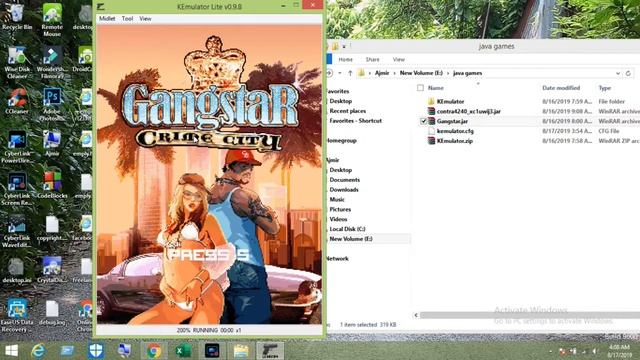Open the debug.log file icon
The height and width of the screenshot is (360, 640).
[52, 313]
